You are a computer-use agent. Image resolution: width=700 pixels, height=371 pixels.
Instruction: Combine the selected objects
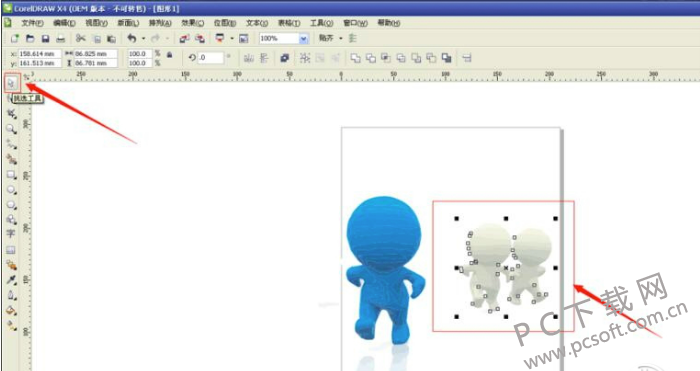285,58
